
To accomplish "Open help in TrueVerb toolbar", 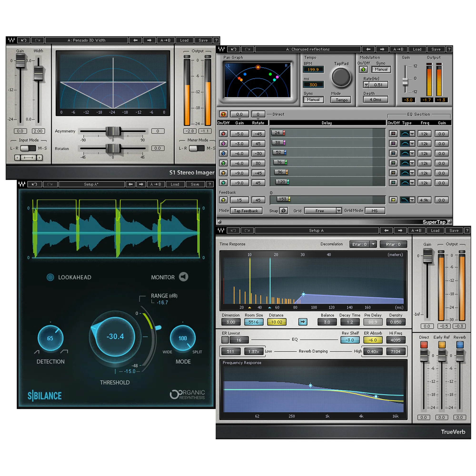I will coord(467,230).
